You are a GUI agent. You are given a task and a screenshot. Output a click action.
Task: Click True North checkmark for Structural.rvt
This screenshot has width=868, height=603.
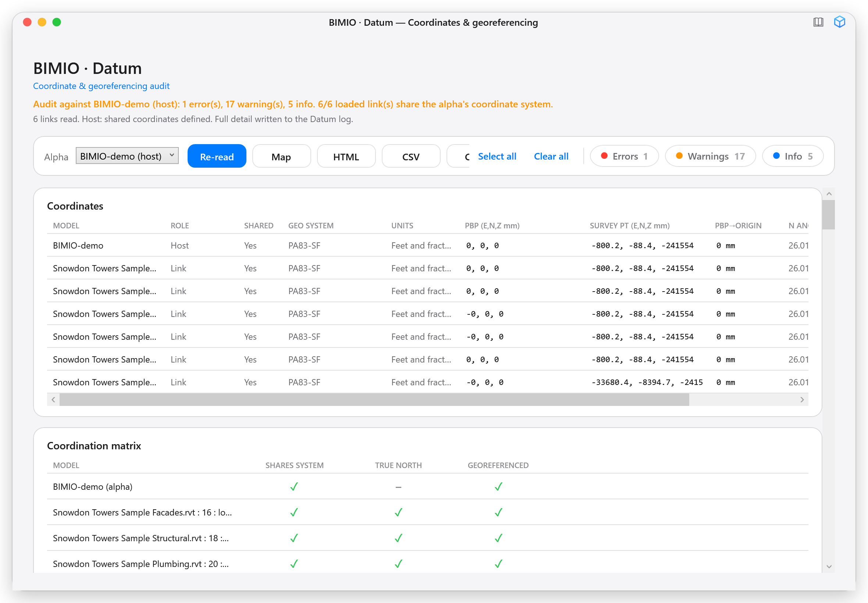pos(398,538)
